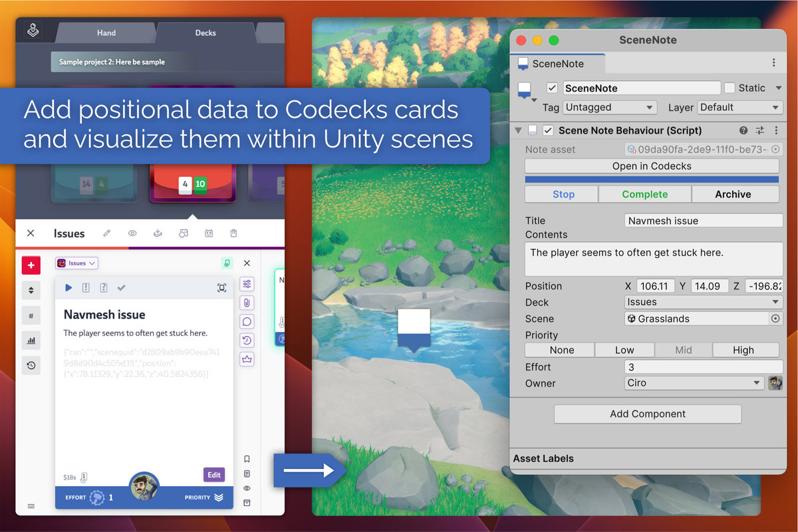Screen dimensions: 798x532
Task: Click the bookmark icon beside card
Action: (247, 459)
